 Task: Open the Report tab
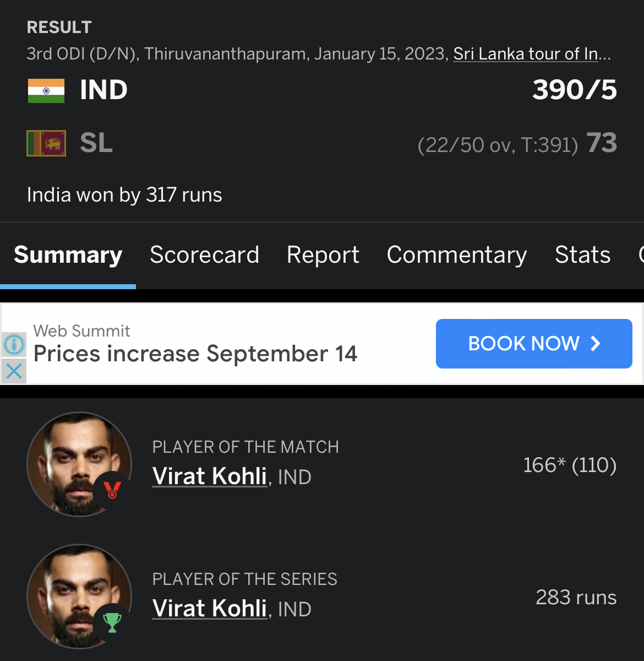tap(323, 255)
